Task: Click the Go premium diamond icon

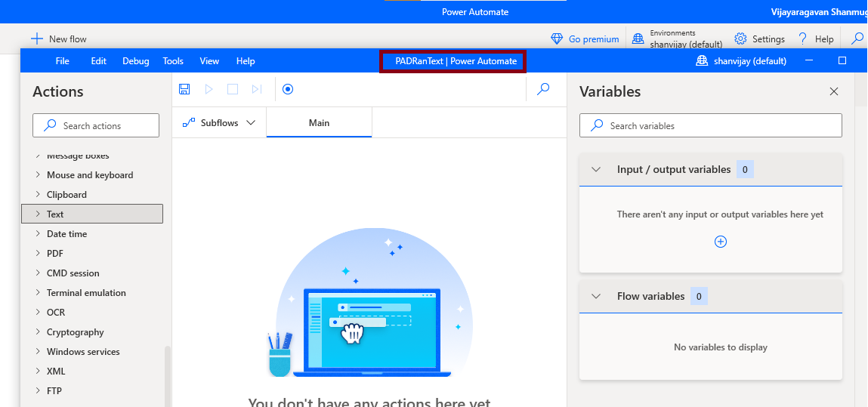Action: (x=557, y=39)
